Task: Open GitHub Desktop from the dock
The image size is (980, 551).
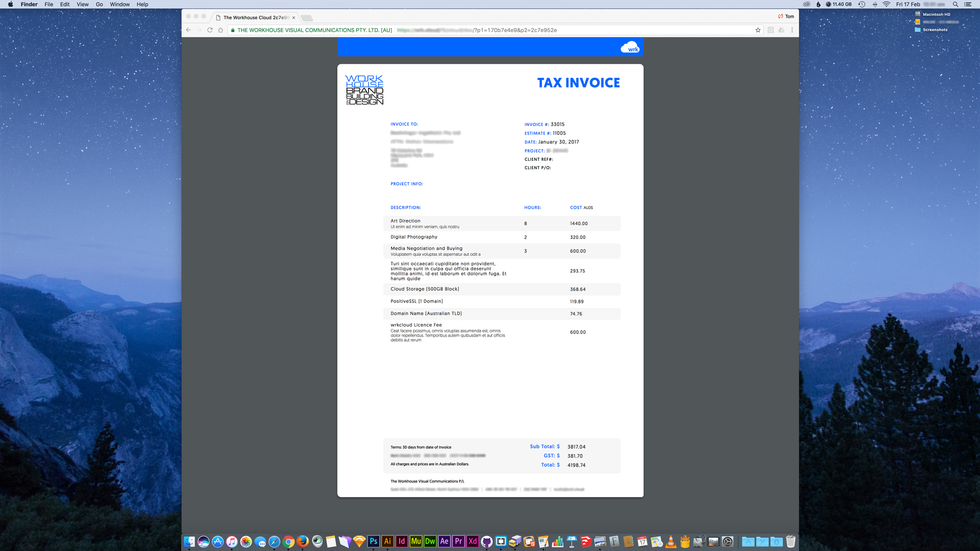Action: (x=487, y=541)
